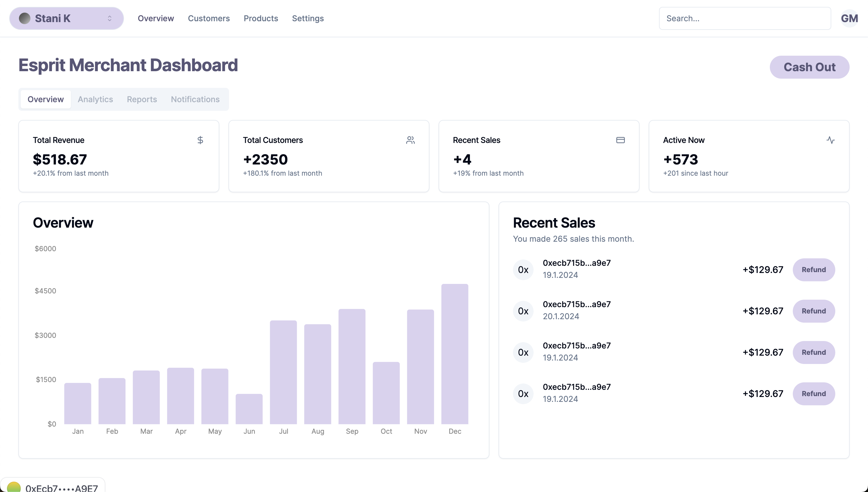Click the dollar sign icon in Total Revenue card
868x492 pixels.
(x=200, y=140)
